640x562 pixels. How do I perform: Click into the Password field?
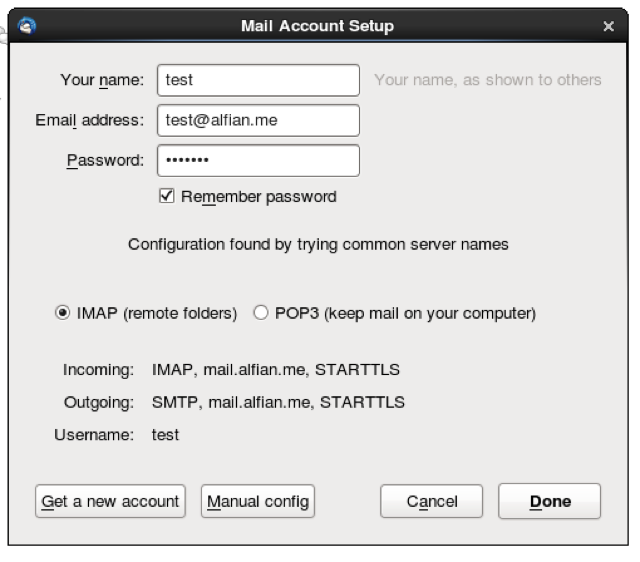pyautogui.click(x=258, y=160)
